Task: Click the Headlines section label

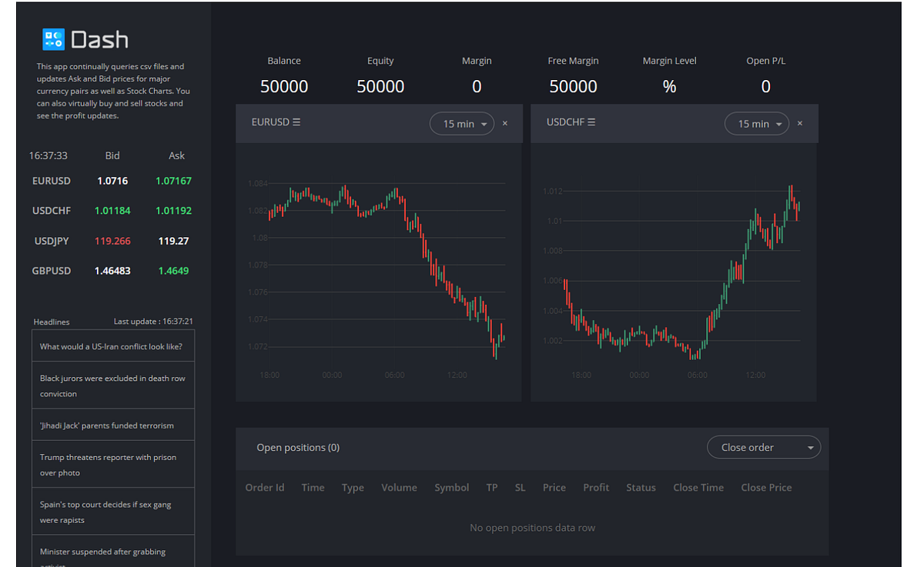Action: tap(51, 322)
